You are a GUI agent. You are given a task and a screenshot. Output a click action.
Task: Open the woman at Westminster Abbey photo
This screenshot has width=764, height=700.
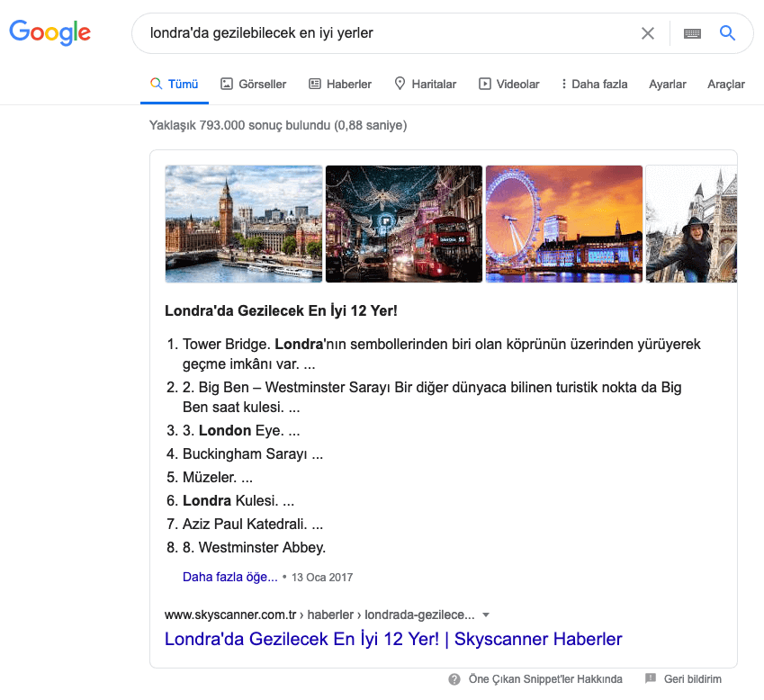pos(691,224)
